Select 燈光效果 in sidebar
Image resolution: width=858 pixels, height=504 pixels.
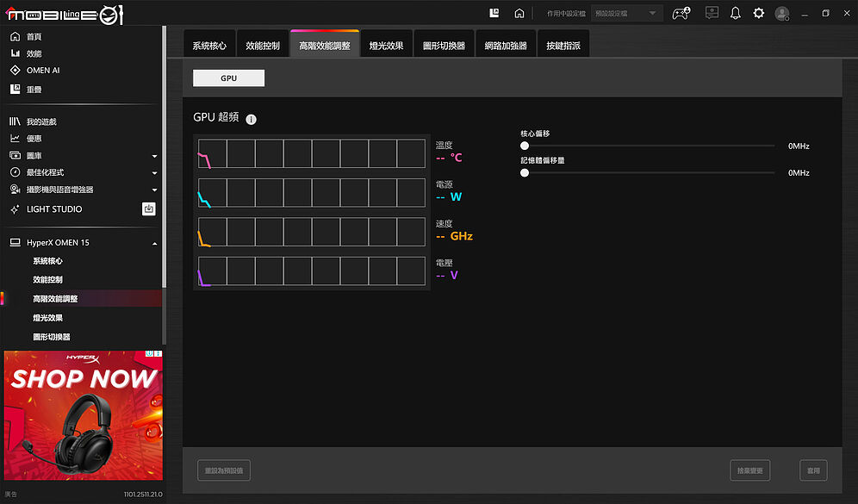(47, 318)
